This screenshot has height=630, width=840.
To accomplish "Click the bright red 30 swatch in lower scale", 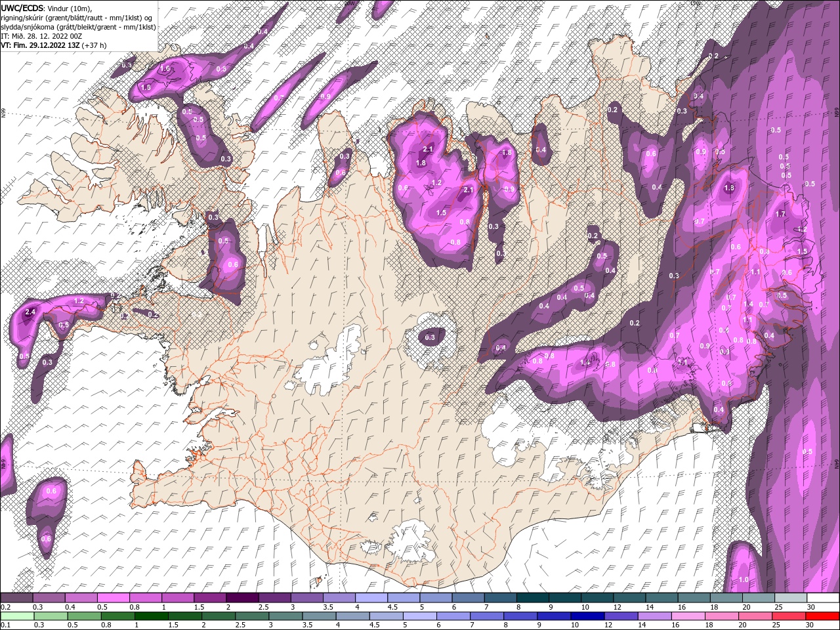I will tap(822, 616).
